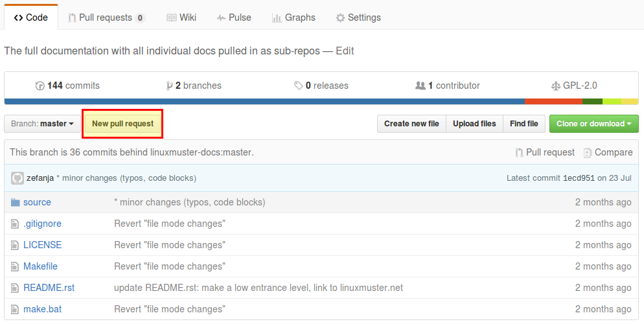Screen dimensions: 644x324
Task: Click the contributor people icon
Action: [x=420, y=86]
